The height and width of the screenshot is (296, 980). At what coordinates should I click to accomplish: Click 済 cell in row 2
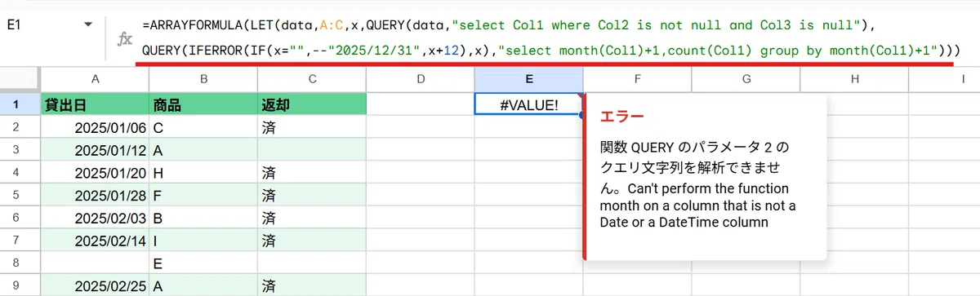tap(312, 127)
